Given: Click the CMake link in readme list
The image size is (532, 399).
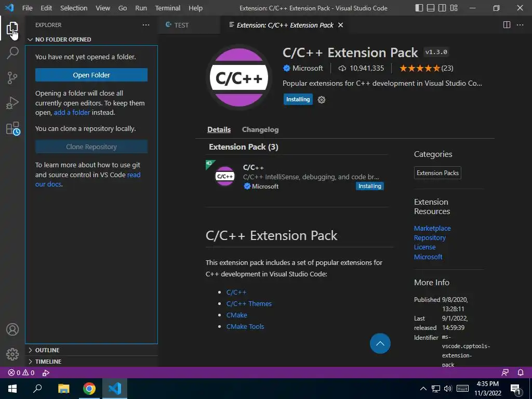Looking at the screenshot, I should click(x=236, y=315).
